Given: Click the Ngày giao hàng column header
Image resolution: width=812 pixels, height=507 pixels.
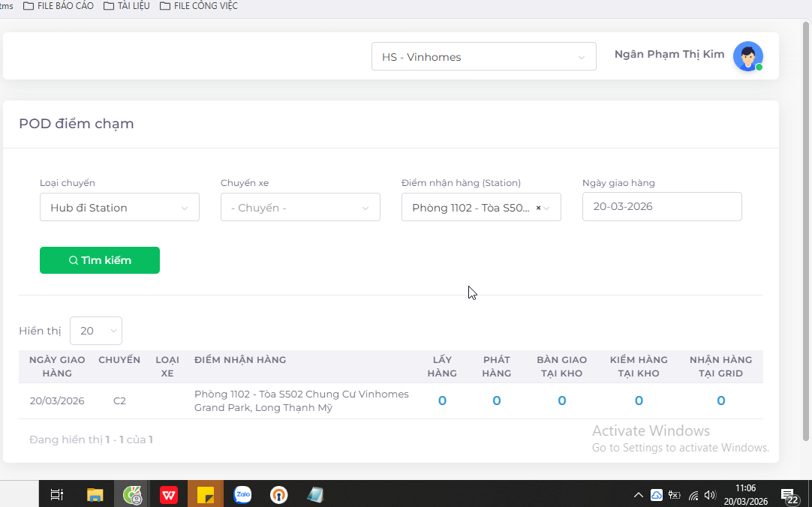Looking at the screenshot, I should 57,366.
